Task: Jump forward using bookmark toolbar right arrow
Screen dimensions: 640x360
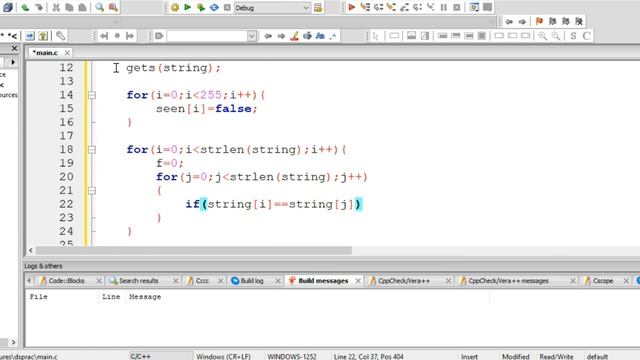Action: [522, 21]
